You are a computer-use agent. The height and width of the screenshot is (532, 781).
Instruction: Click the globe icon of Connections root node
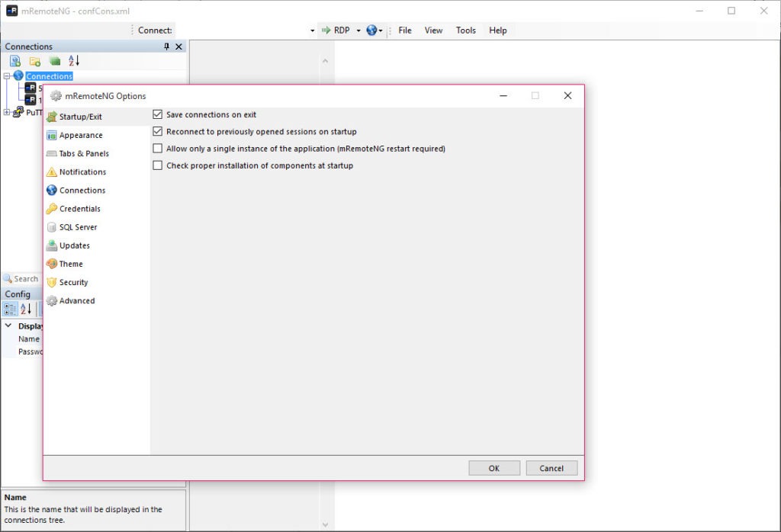(18, 75)
